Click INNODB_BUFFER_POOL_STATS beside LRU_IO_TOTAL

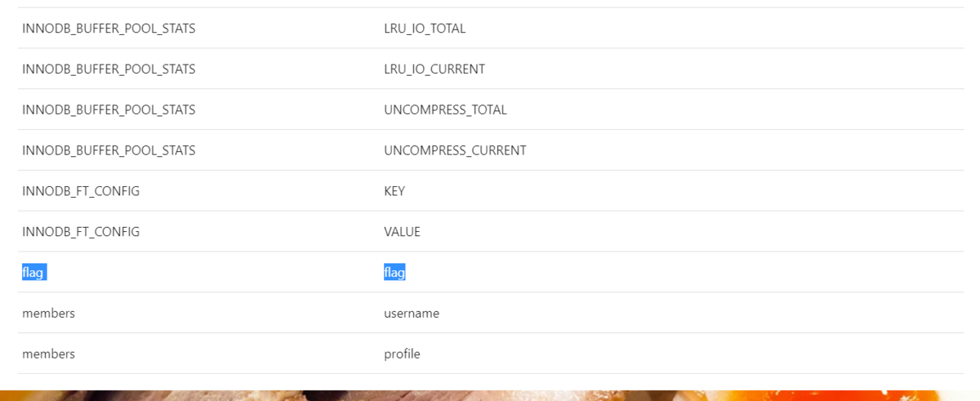pos(109,29)
